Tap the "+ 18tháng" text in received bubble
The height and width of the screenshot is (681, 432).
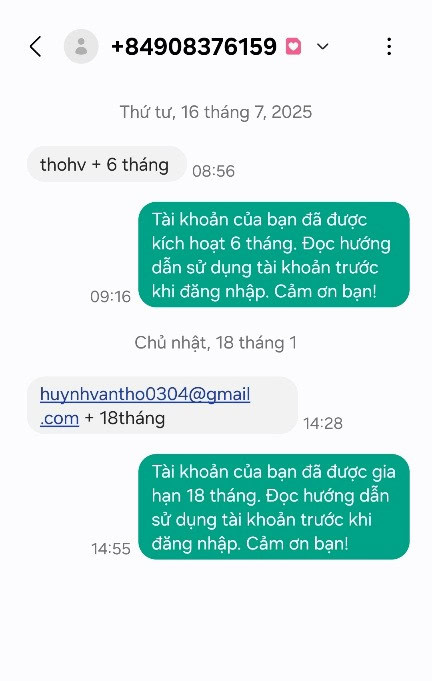pos(125,418)
